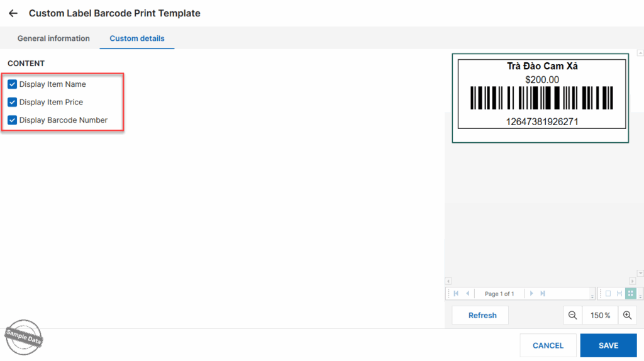Viewport: 644px width, 361px height.
Task: Jump to last page in preview
Action: [543, 294]
